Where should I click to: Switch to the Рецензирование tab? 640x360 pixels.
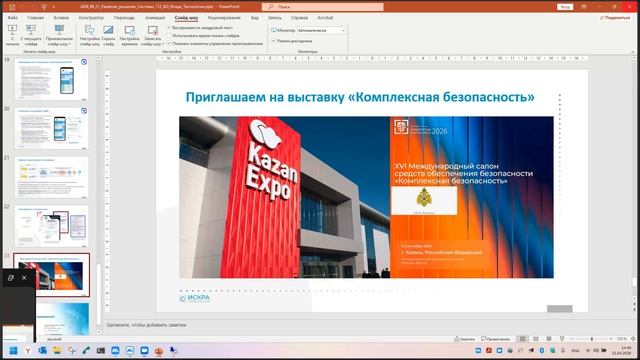tap(224, 18)
